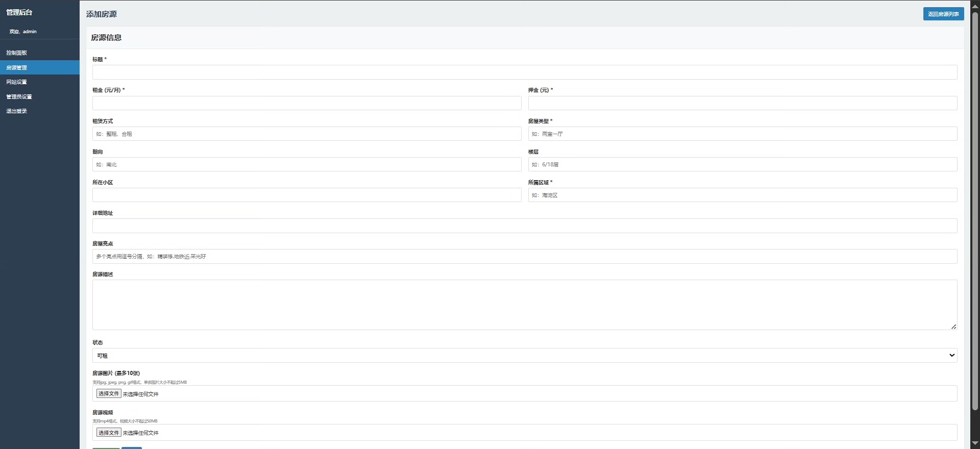This screenshot has height=449, width=980.
Task: Click the 朝向 input field
Action: tap(307, 164)
